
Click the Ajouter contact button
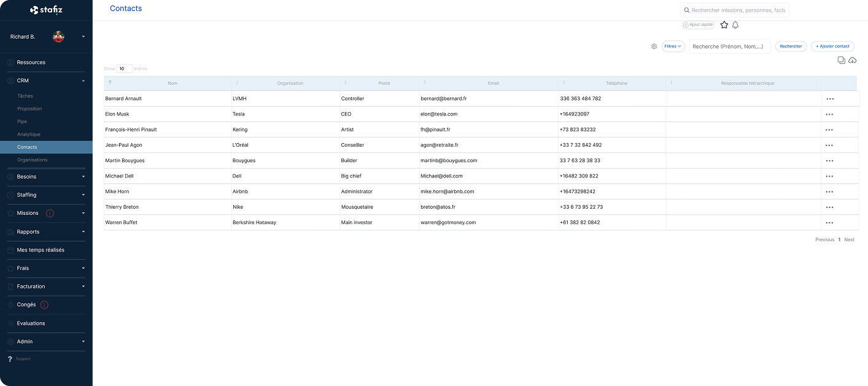[832, 47]
